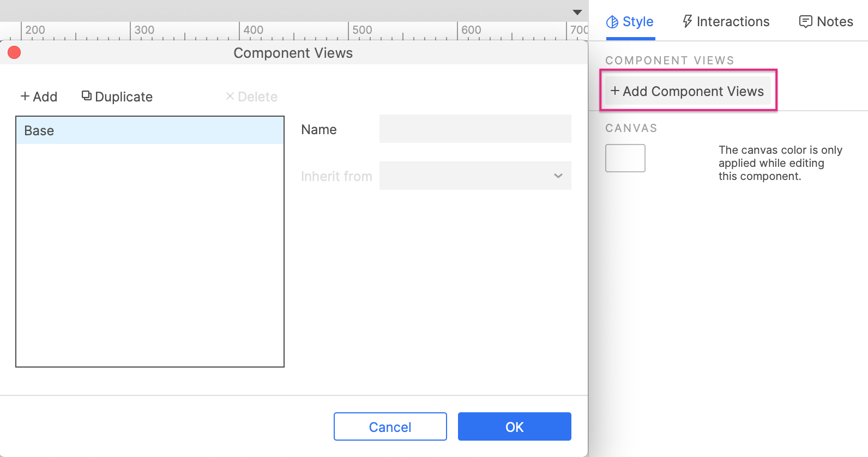Viewport: 868px width, 457px height.
Task: Click empty space in the views list
Action: point(149,256)
